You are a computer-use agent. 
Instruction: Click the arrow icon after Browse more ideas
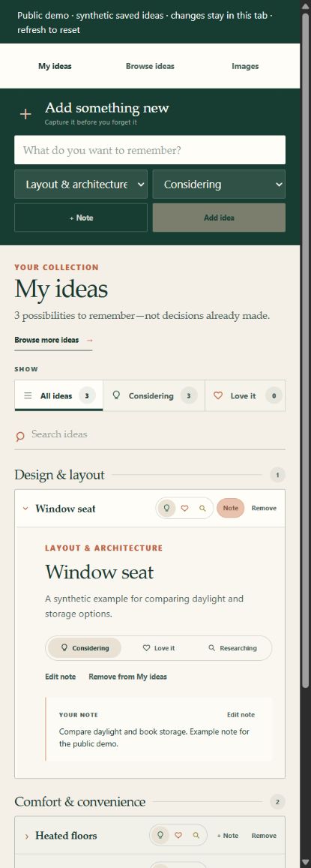coord(90,340)
